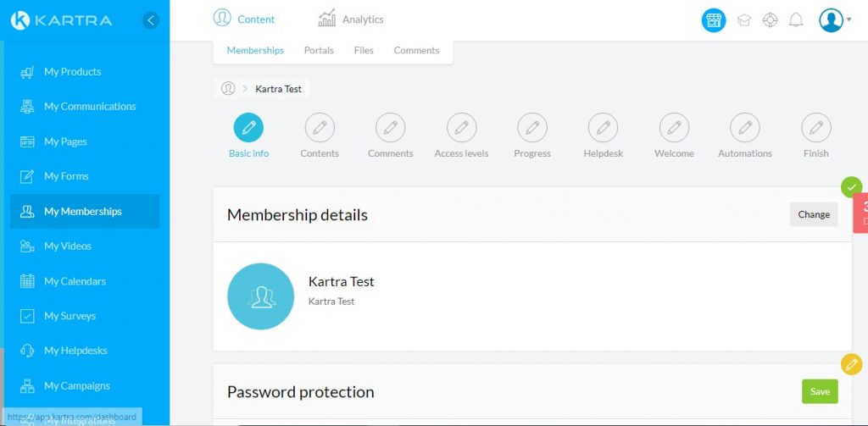Click the Kartra Test membership thumbnail
Screen dimensions: 868x426
tap(261, 296)
